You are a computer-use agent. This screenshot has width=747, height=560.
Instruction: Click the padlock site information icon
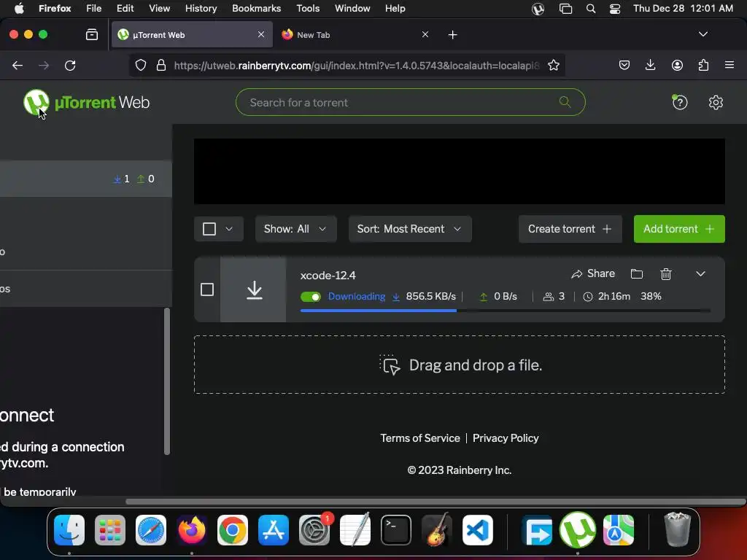(161, 65)
